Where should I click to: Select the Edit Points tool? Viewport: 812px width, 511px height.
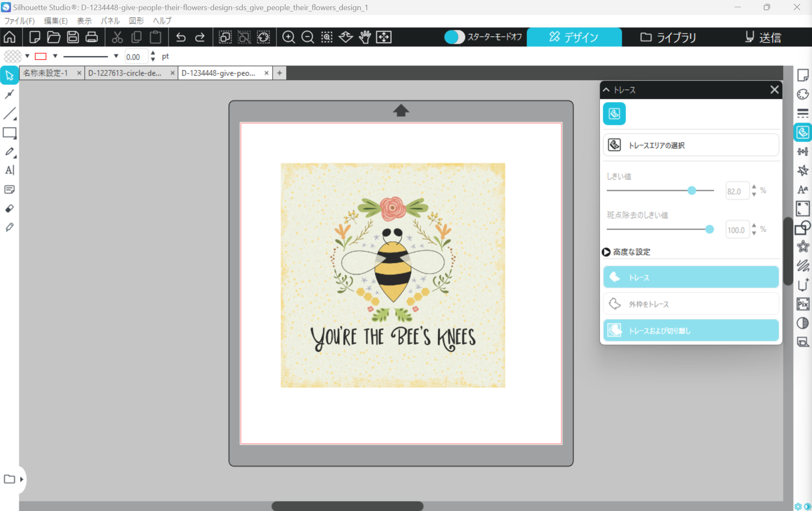[9, 94]
